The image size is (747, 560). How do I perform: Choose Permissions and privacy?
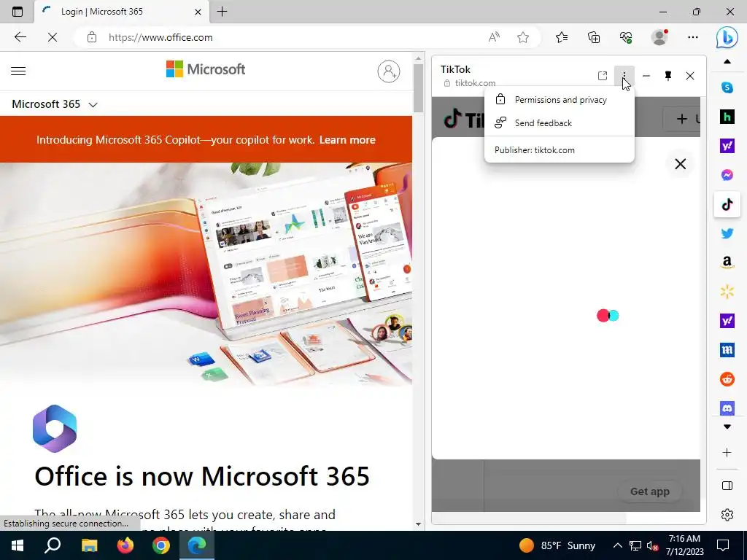(x=560, y=100)
